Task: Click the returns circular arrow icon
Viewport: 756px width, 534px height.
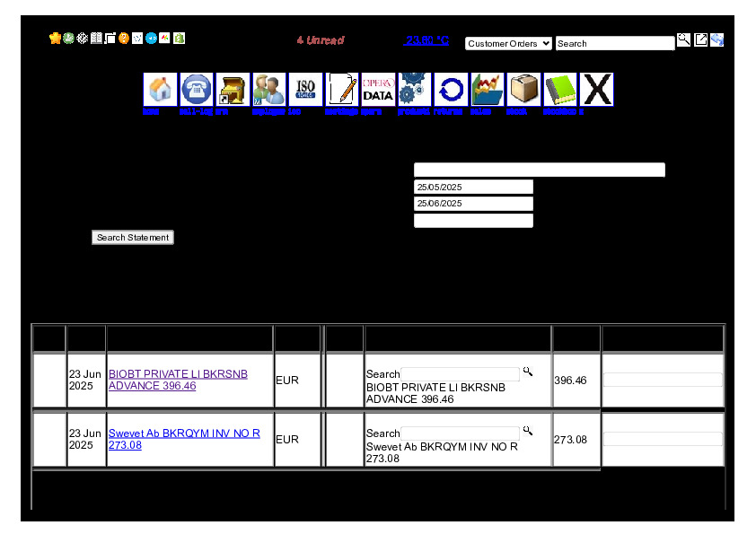Action: [451, 90]
